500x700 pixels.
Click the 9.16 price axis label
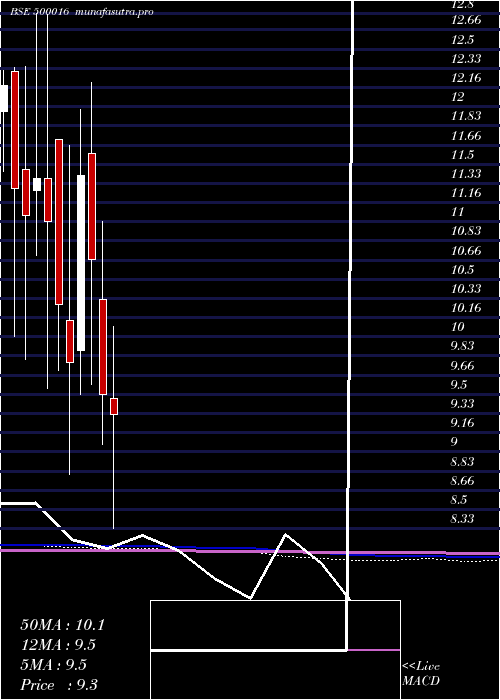(462, 422)
